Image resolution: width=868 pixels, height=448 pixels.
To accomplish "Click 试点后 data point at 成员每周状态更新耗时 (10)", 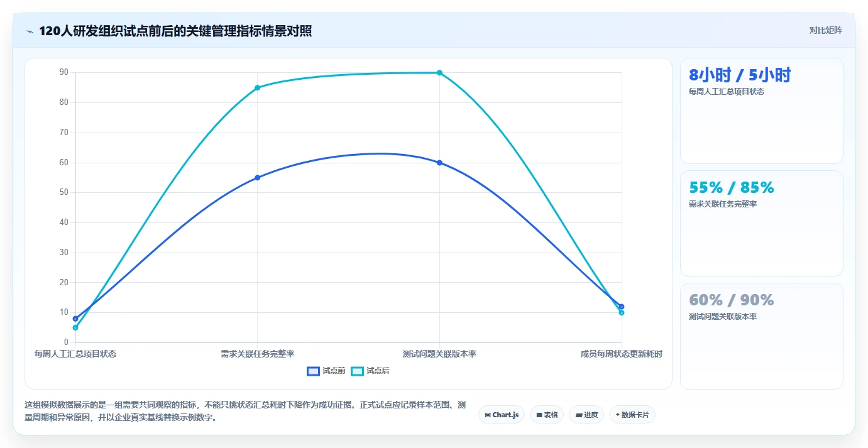I will pos(622,312).
